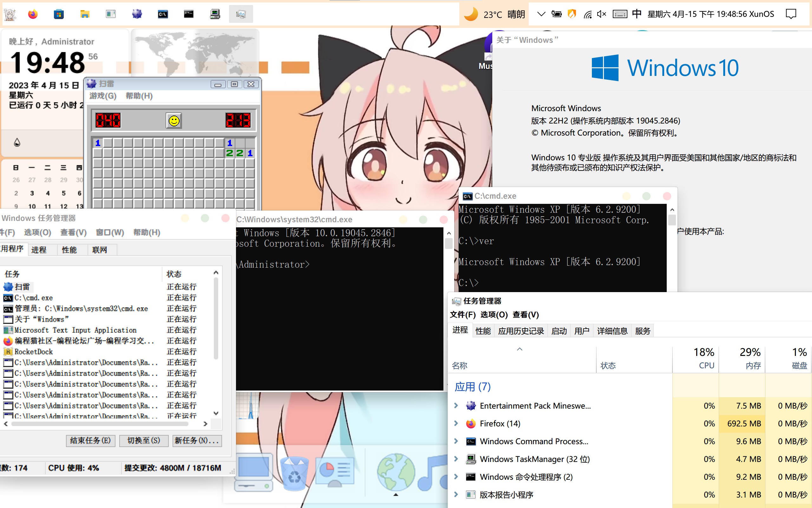The width and height of the screenshot is (812, 508).
Task: Open 文件(F) menu in new 任务管理器
Action: click(x=463, y=315)
